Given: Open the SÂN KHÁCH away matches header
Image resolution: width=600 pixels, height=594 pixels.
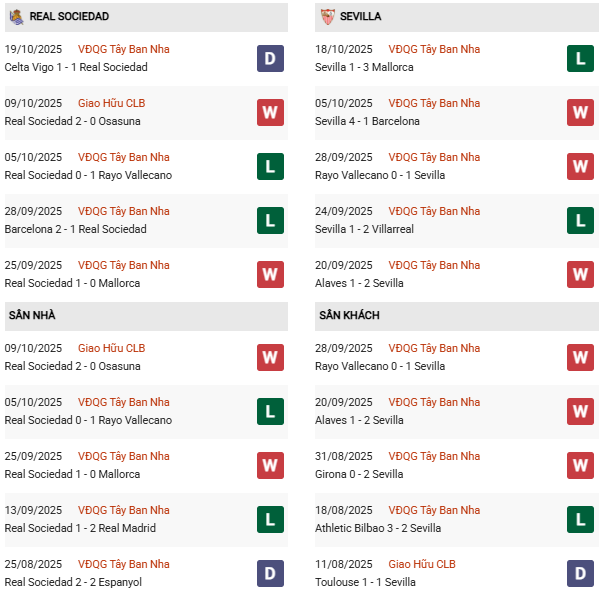Looking at the screenshot, I should coord(349,316).
